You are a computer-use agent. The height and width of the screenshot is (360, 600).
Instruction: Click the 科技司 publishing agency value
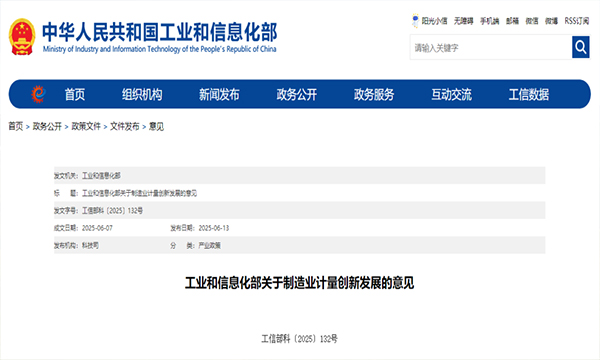90,245
